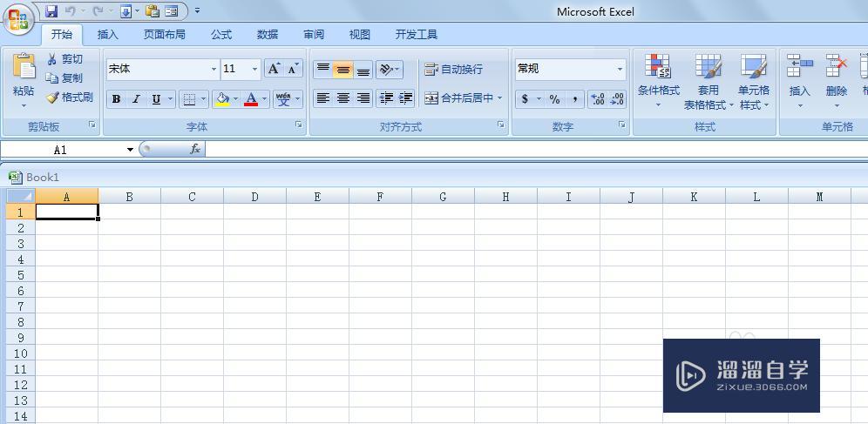Decrease font size with the small A icon
This screenshot has height=424, width=868.
tap(294, 69)
